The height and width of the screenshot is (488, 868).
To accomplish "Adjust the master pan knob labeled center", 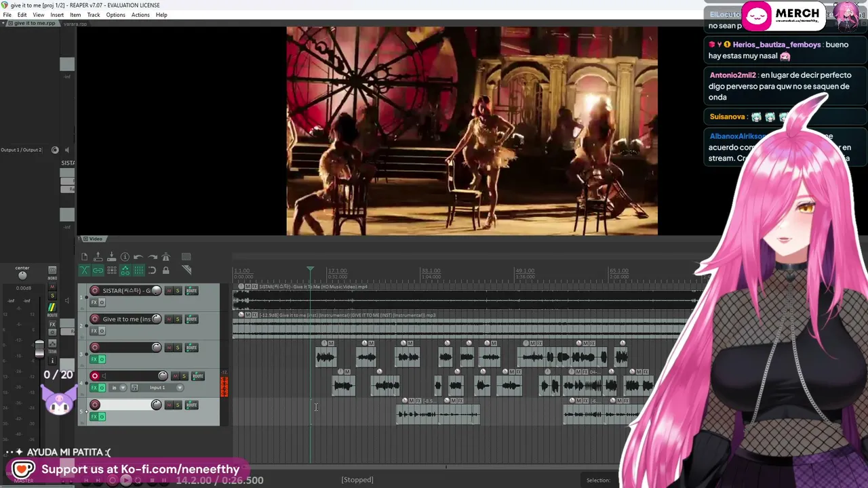I will click(x=22, y=275).
